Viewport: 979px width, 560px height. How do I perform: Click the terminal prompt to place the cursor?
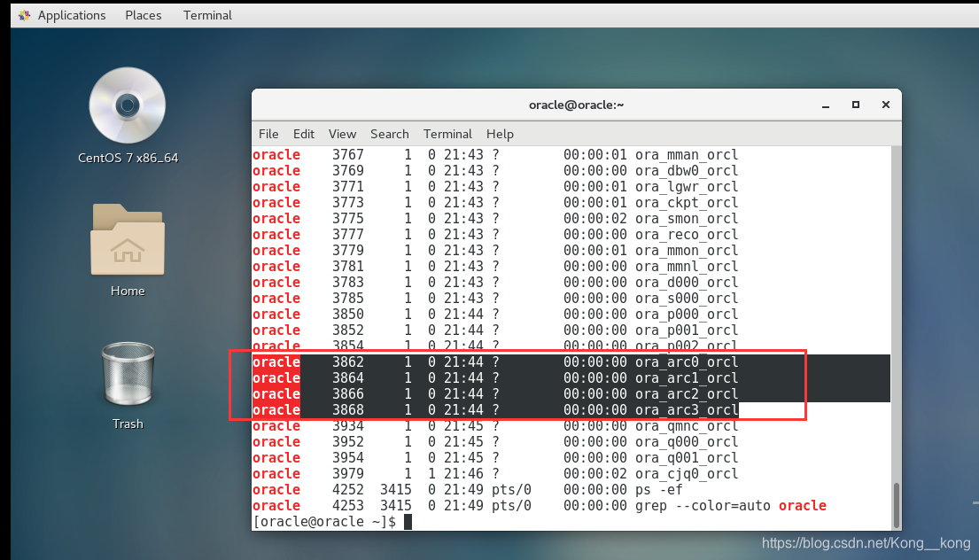point(408,521)
